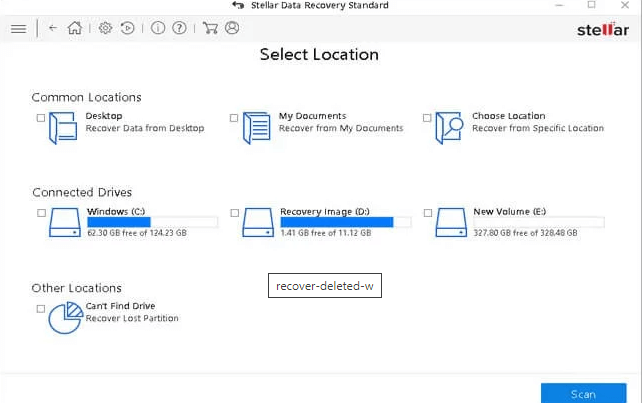Click the Windows (C:) usage bar
This screenshot has width=644, height=403.
click(152, 222)
